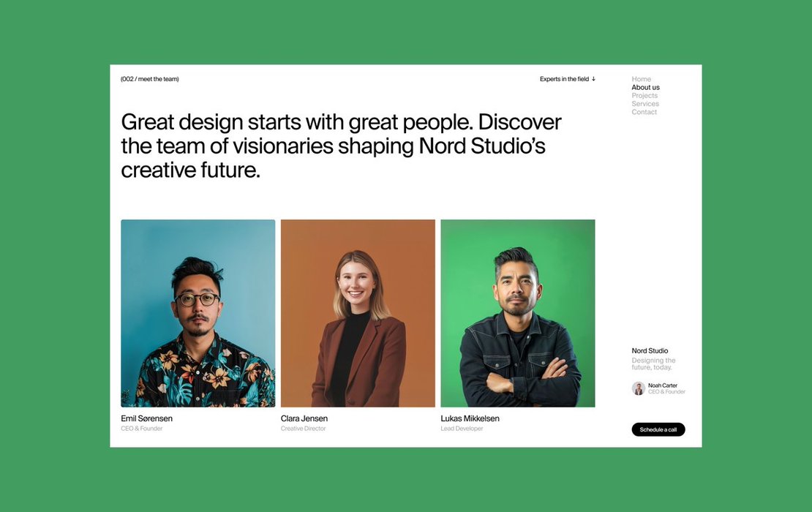
Task: Click the Schedule a call button
Action: [658, 429]
